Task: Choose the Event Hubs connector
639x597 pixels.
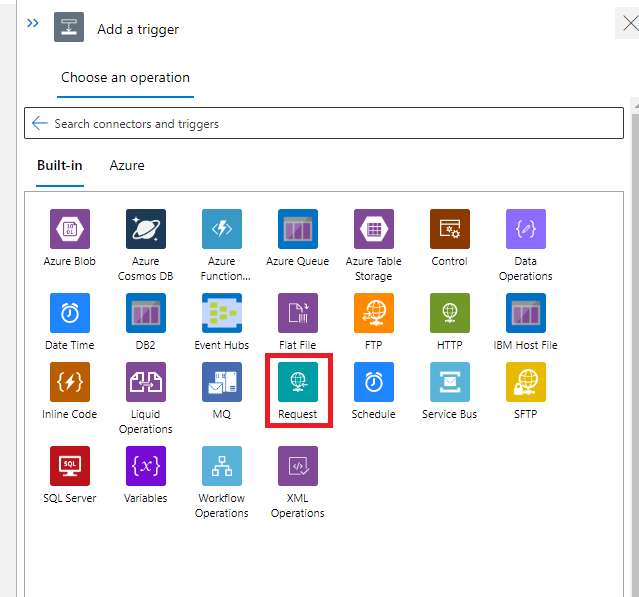Action: [222, 313]
